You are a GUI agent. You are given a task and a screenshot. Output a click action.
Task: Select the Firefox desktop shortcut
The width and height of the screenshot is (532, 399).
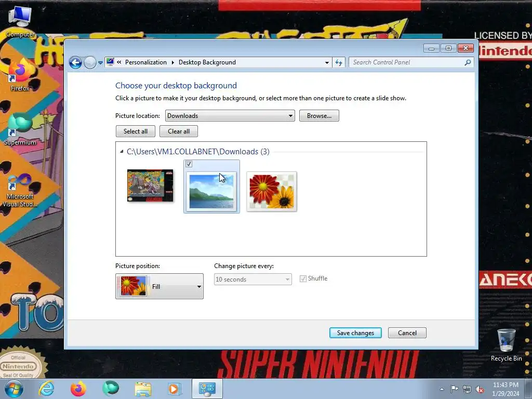[x=20, y=75]
